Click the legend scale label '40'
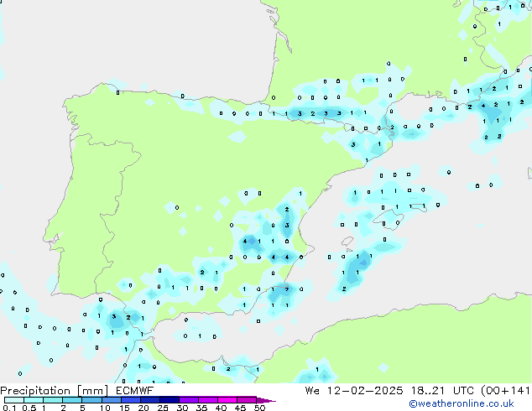This screenshot has height=411, width=532. tap(221, 408)
